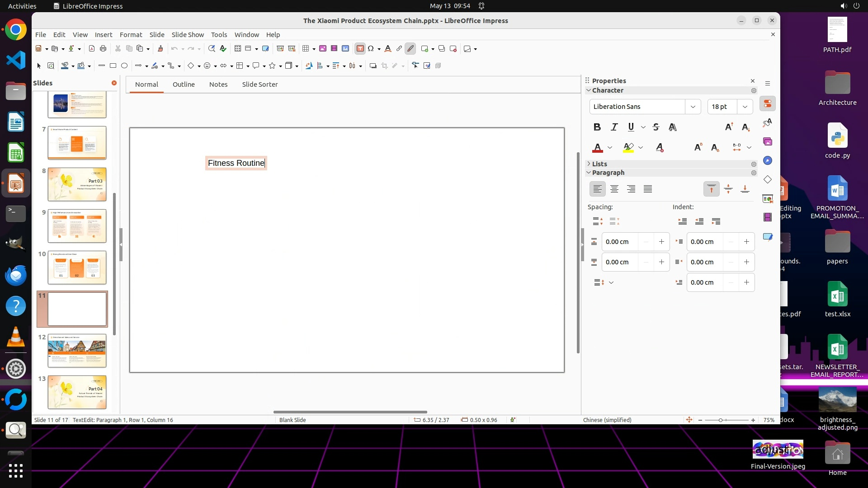Enable center paragraph alignment
Viewport: 868px width, 488px height.
click(614, 189)
